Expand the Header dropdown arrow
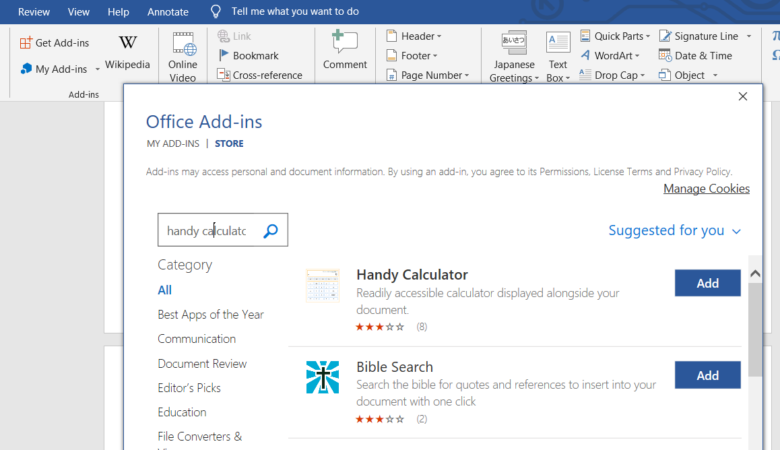 pyautogui.click(x=439, y=36)
